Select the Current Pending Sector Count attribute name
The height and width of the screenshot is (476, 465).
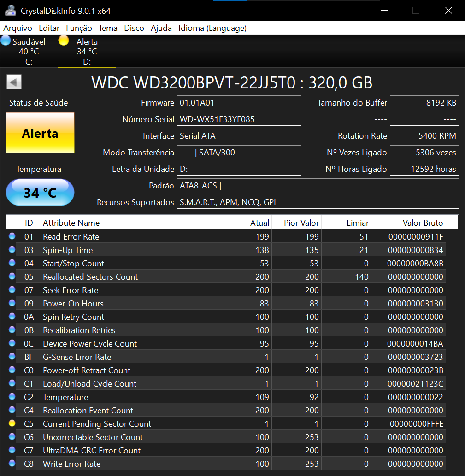pos(97,424)
